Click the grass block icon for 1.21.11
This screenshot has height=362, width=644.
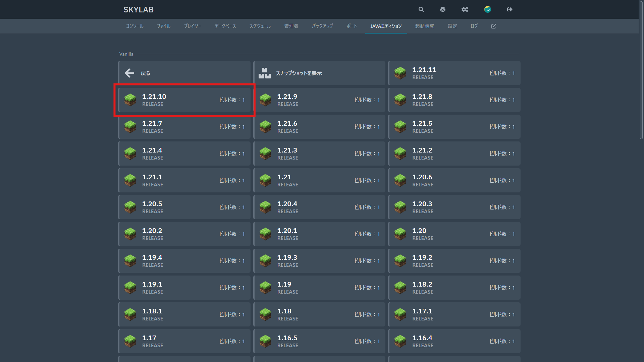point(400,73)
